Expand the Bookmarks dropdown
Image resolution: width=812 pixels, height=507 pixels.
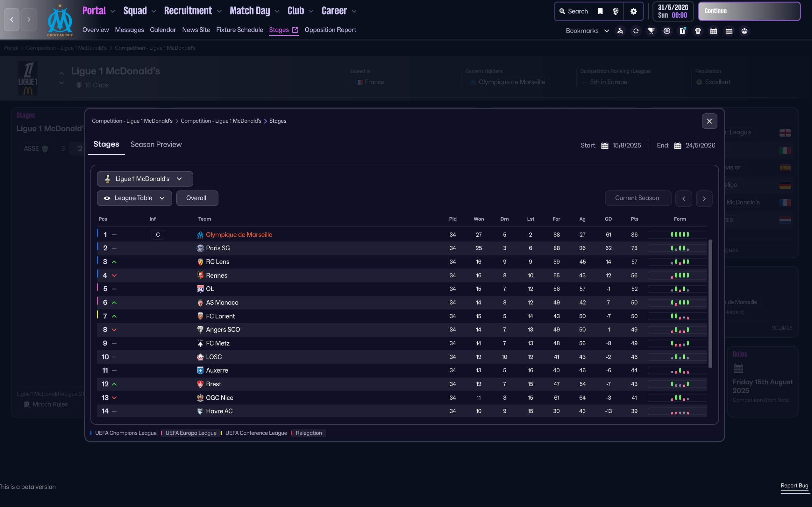(x=587, y=31)
